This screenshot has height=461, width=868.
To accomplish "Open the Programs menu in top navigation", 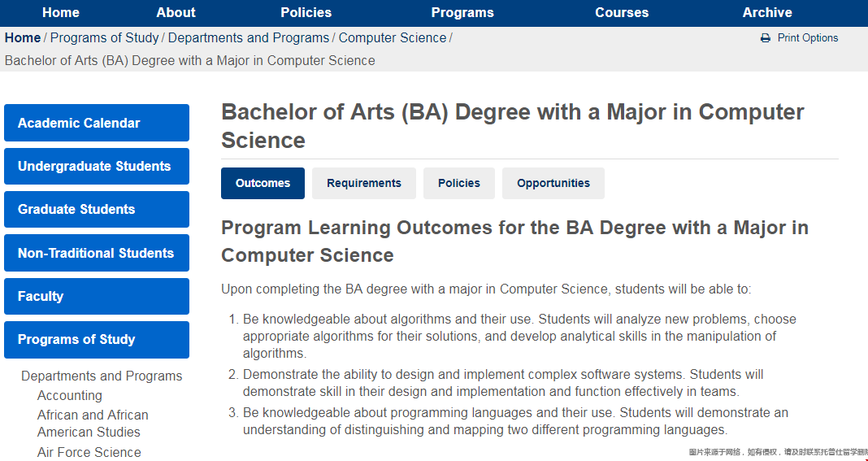I will [462, 13].
